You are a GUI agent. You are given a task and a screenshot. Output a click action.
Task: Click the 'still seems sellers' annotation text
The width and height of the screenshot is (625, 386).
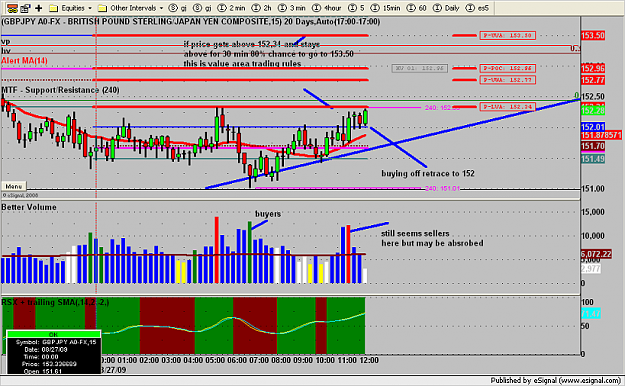[x=415, y=234]
